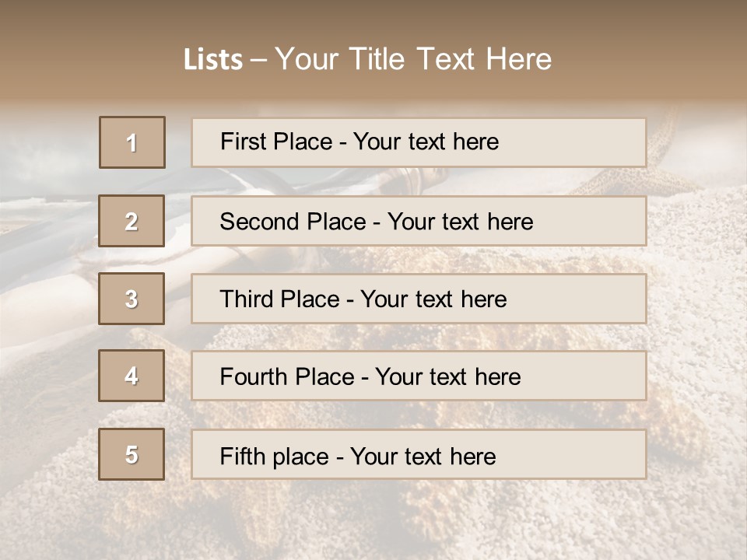
Task: Select the number 2 box
Action: (132, 221)
